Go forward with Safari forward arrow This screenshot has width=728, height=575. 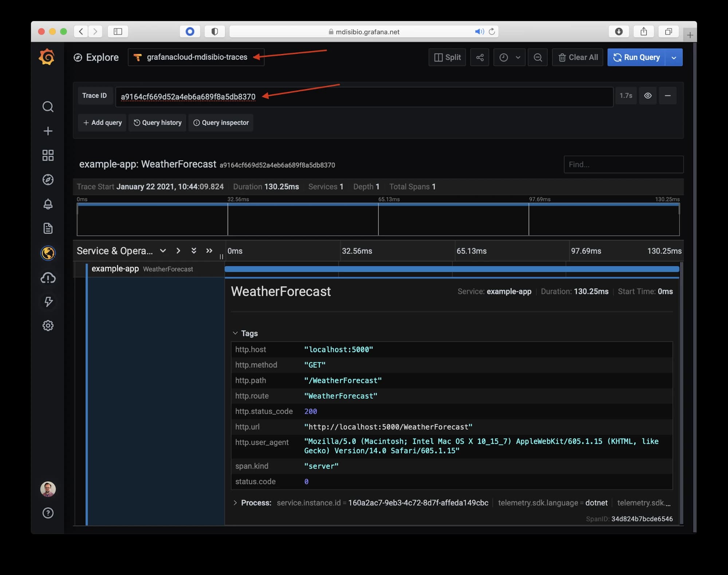(x=95, y=31)
